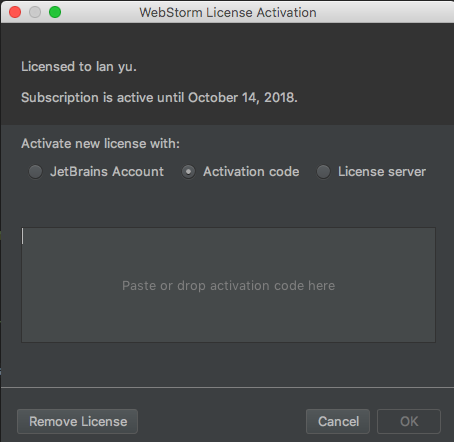Place the caret at the text area start

pyautogui.click(x=23, y=236)
